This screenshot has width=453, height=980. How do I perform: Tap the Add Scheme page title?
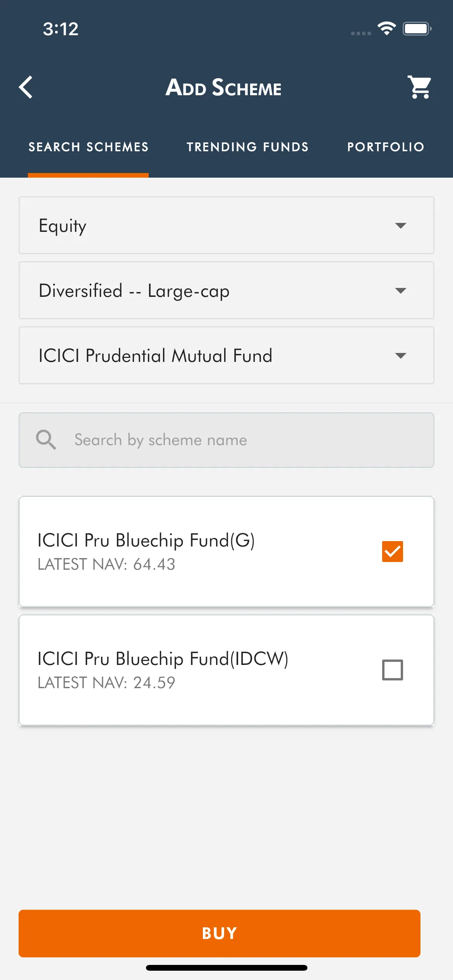point(223,87)
